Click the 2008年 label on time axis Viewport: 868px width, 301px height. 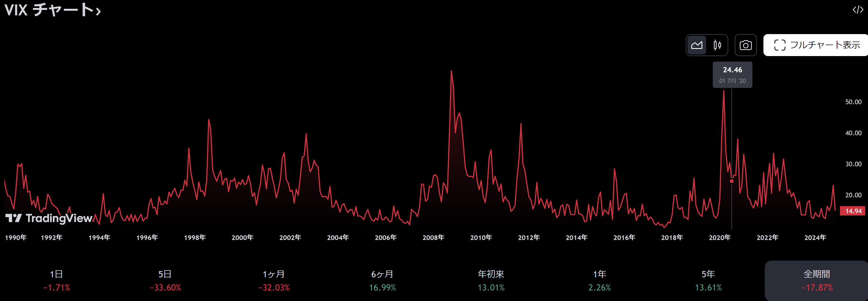433,238
